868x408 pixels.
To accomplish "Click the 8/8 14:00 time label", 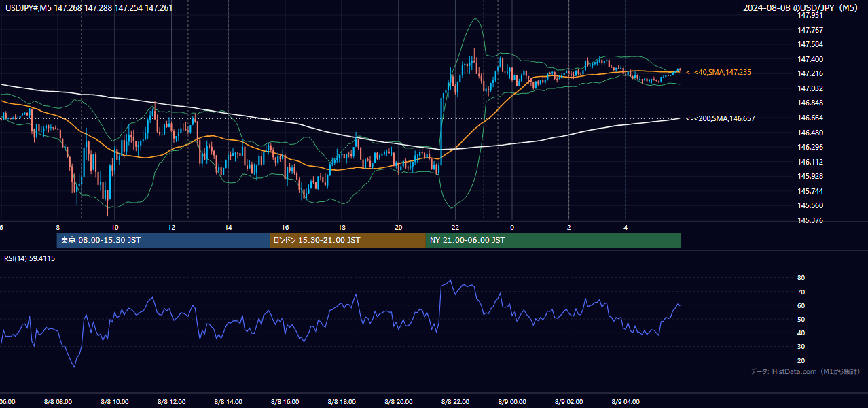I will click(228, 401).
